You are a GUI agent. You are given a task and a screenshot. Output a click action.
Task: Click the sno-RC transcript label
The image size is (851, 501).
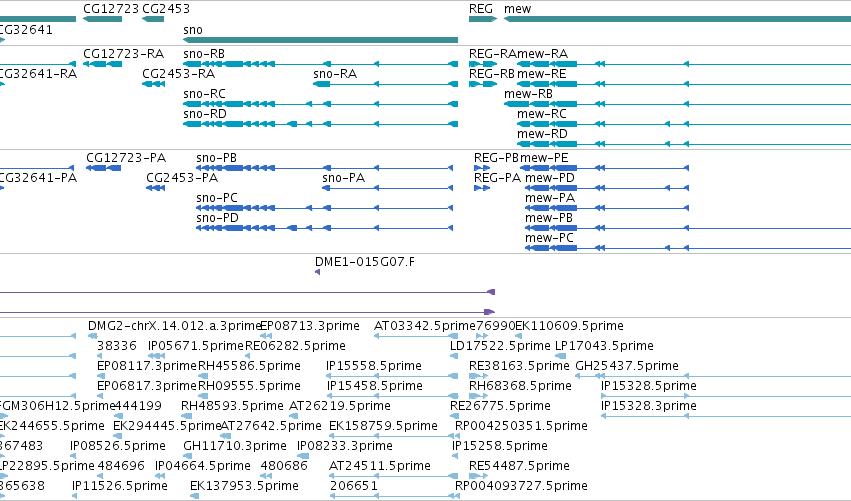[x=204, y=94]
